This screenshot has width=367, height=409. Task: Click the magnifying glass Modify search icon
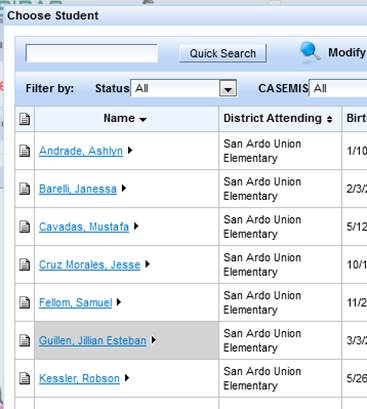coord(310,52)
